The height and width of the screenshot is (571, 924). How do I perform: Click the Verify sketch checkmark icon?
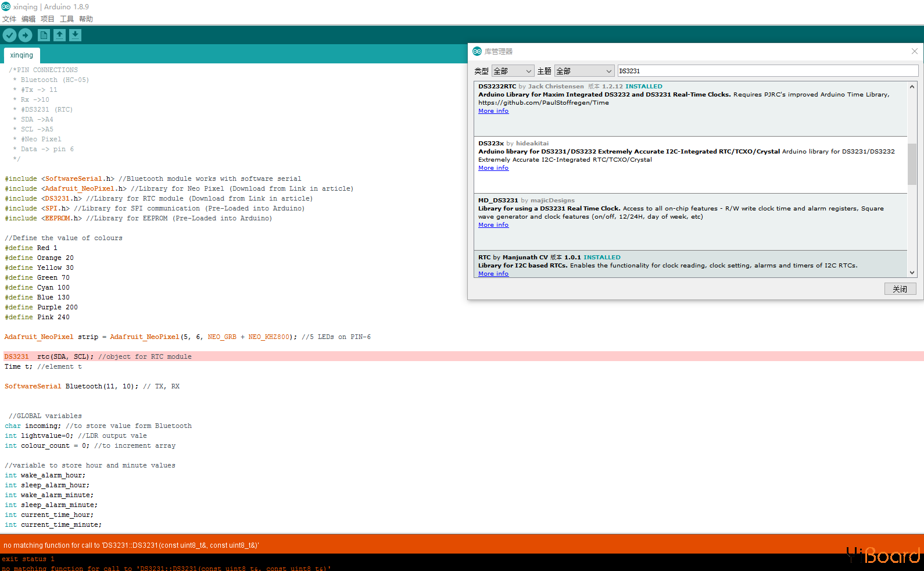point(9,35)
